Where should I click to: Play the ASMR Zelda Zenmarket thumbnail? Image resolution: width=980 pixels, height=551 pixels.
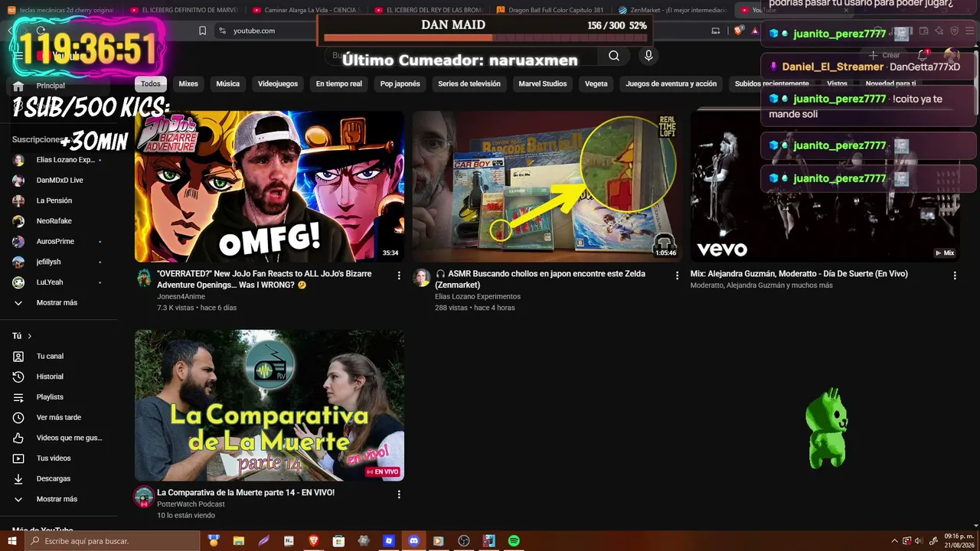click(x=547, y=187)
